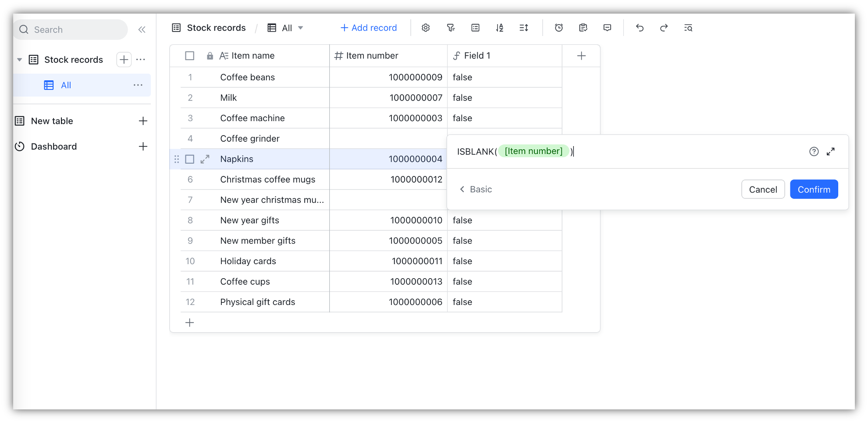The image size is (868, 423).
Task: Click the lock icon in the Item name header
Action: [x=210, y=55]
